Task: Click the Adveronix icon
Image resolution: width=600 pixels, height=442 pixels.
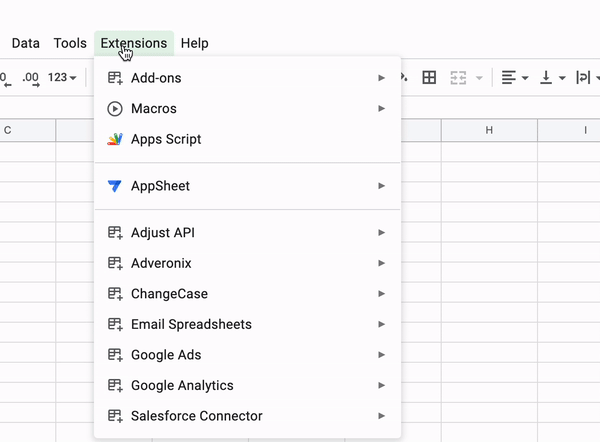Action: [x=115, y=263]
